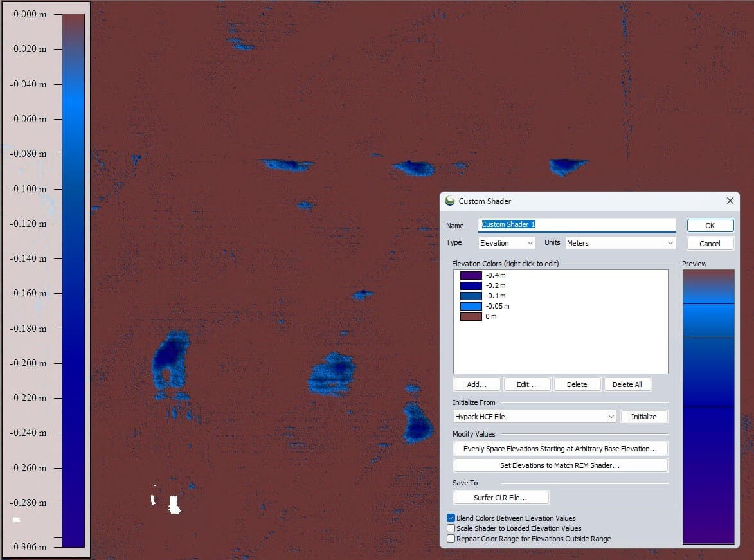Screen dimensions: 754x560
Task: Click the '-0.306 m' legend label
Action: coord(28,547)
